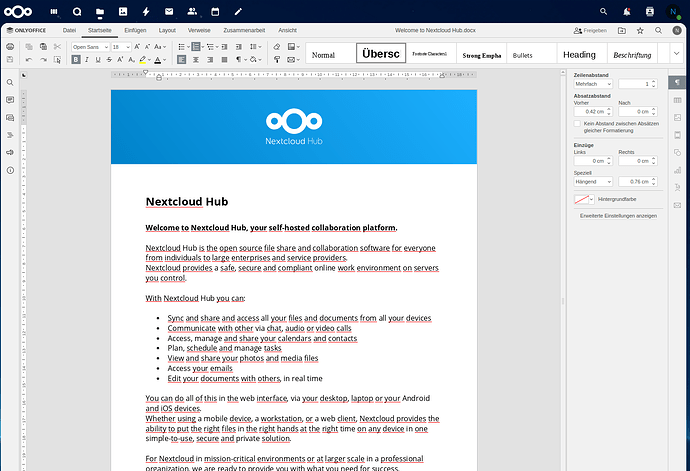Align paragraph to the right
This screenshot has height=471, width=690.
click(210, 59)
